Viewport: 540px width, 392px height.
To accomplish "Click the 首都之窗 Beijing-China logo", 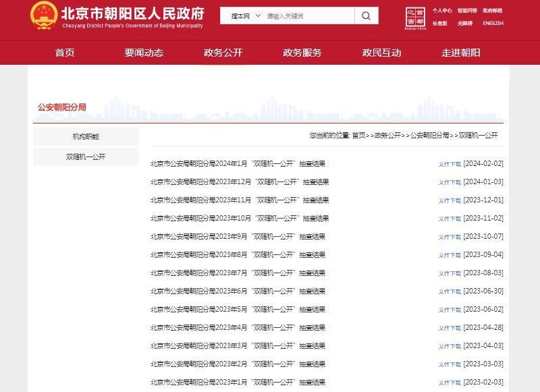I will tap(415, 18).
